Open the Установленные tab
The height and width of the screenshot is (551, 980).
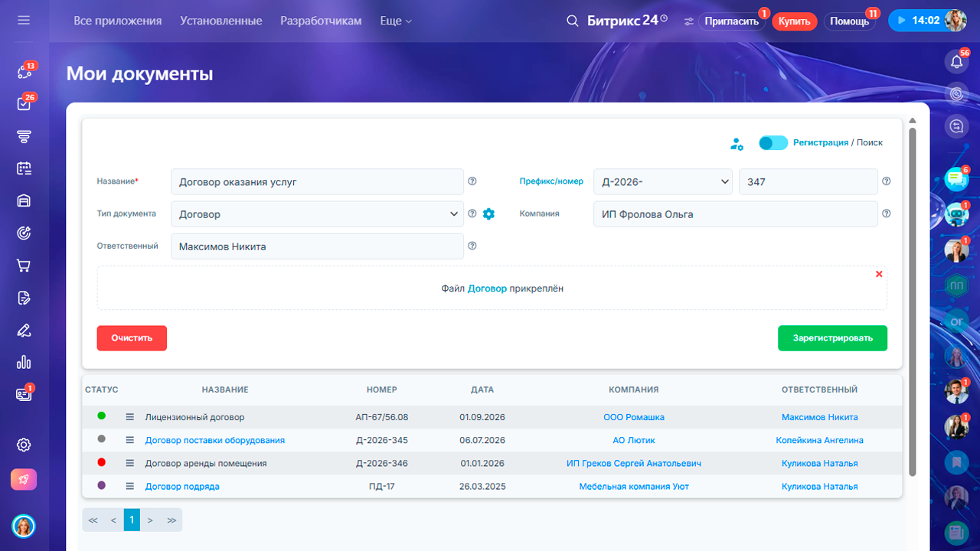(x=220, y=21)
